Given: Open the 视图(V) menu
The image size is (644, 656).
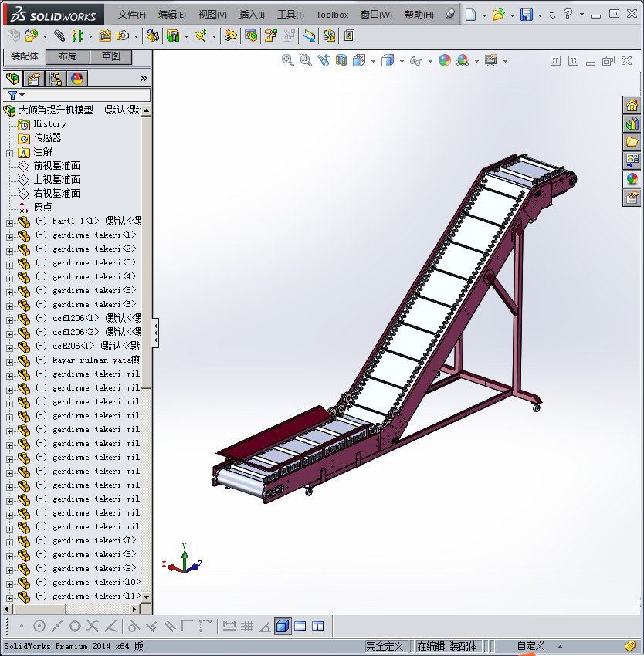Looking at the screenshot, I should (x=212, y=15).
